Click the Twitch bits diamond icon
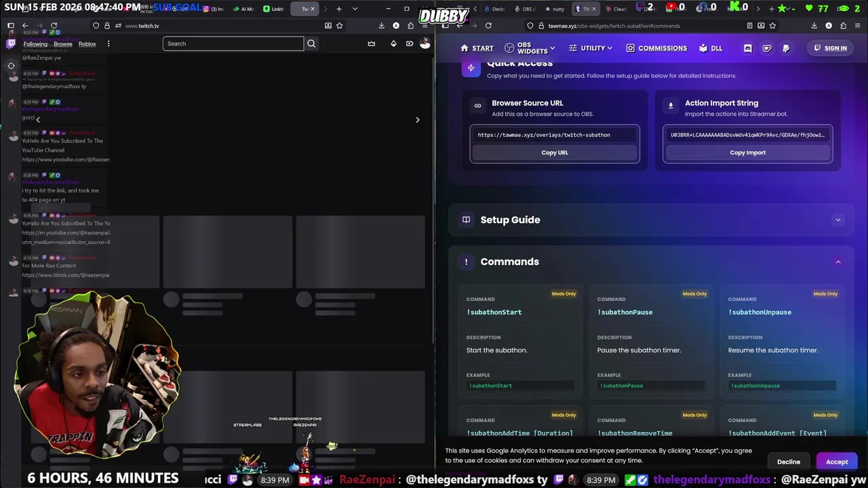The width and height of the screenshot is (868, 488). (393, 43)
